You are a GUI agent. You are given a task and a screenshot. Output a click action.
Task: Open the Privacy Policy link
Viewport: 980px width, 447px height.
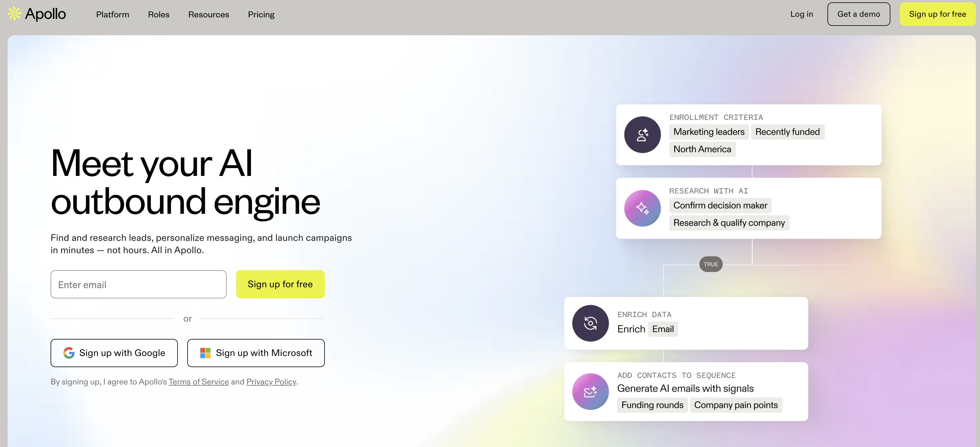click(x=271, y=382)
